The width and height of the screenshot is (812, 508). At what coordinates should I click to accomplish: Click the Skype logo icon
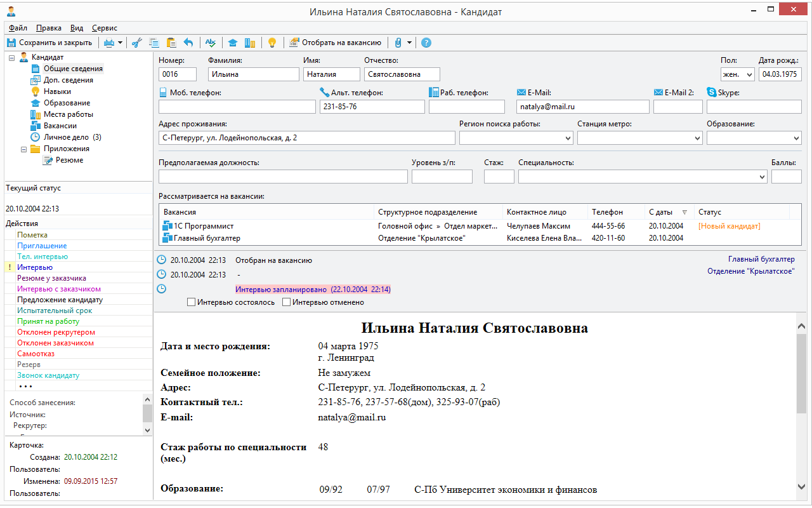(711, 92)
